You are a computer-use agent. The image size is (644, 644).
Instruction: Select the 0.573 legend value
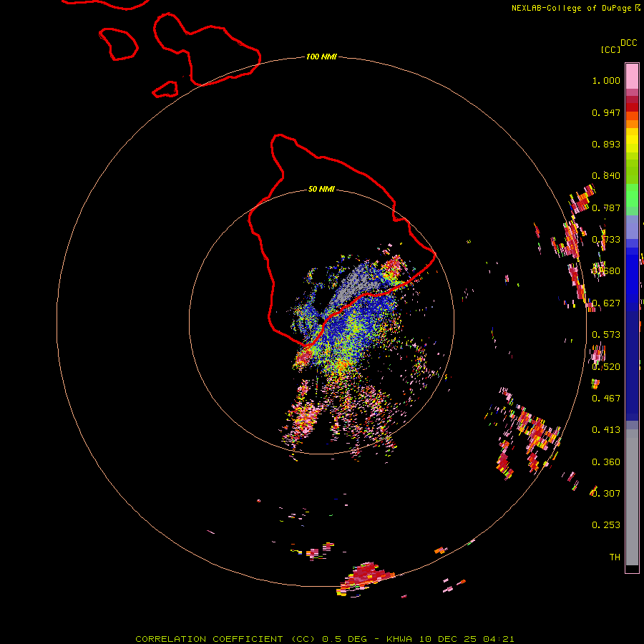point(606,335)
